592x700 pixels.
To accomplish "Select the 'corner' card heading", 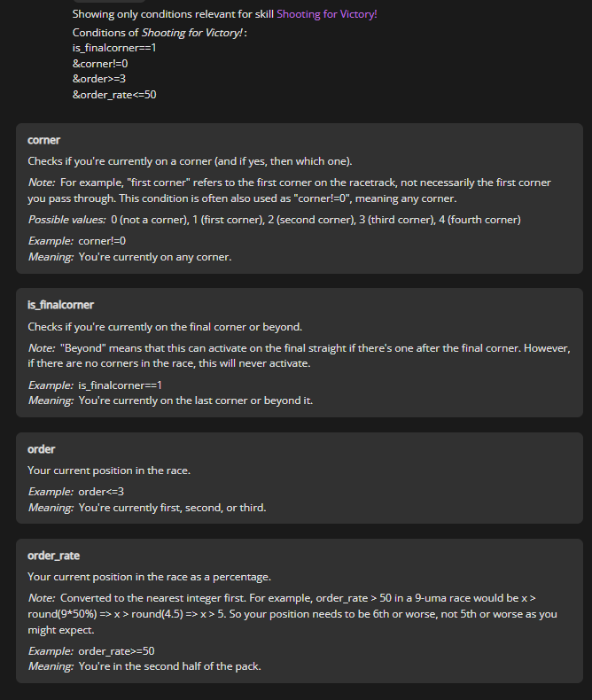I will [43, 140].
